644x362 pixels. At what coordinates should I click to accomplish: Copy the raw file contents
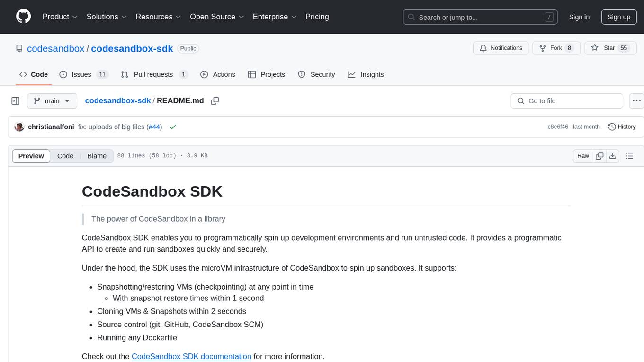click(599, 156)
